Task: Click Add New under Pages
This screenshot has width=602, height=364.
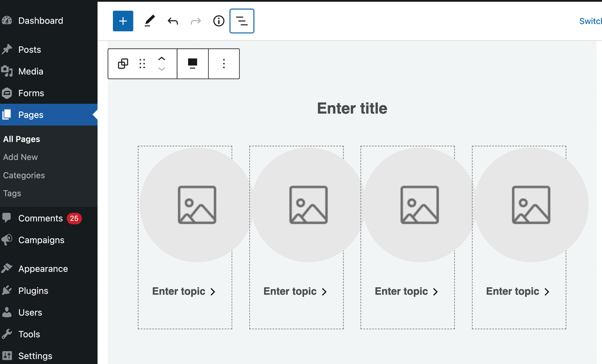Action: (21, 157)
